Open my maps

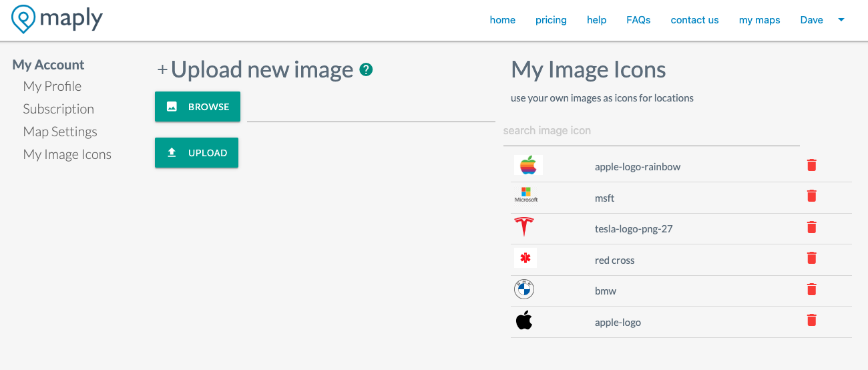(760, 20)
